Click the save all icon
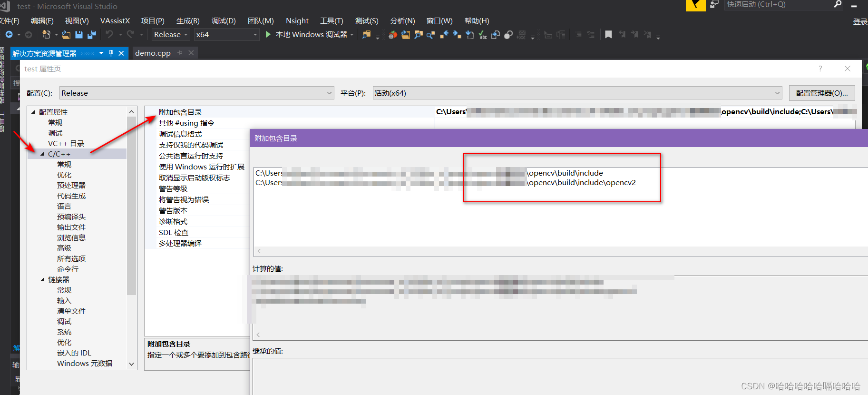 pyautogui.click(x=91, y=34)
